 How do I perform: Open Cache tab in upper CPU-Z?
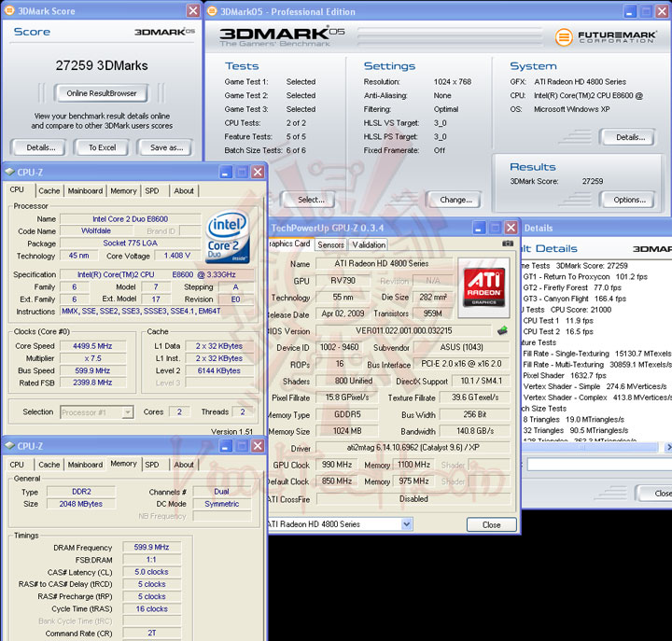tap(49, 191)
